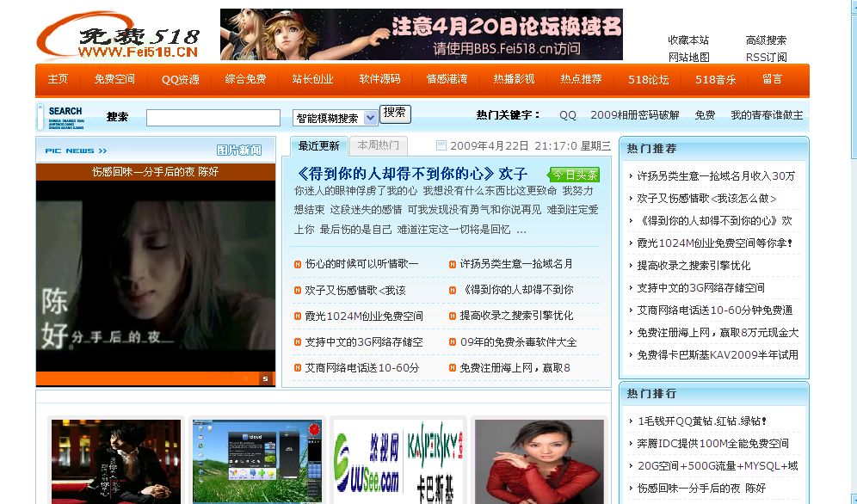Click hot keyword 2009相册密码破解

pos(634,115)
